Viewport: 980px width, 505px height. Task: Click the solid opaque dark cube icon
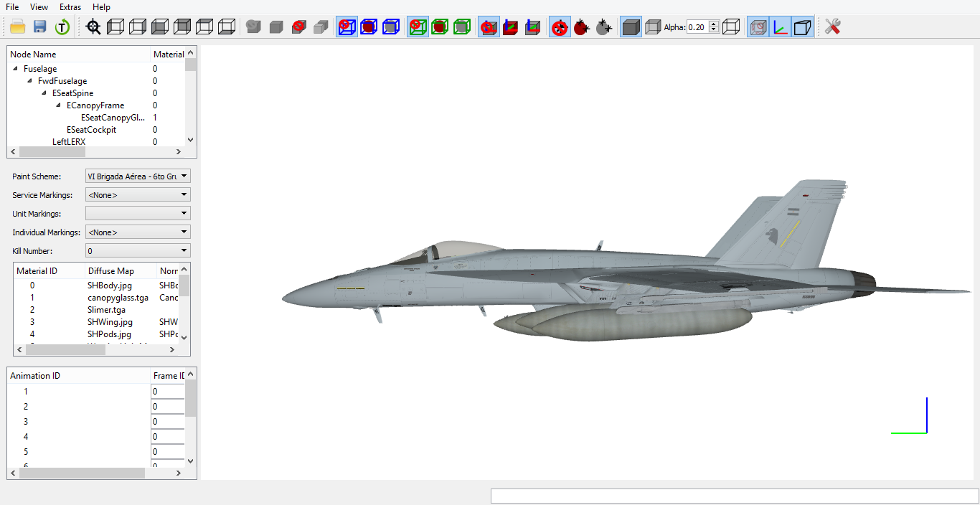(x=631, y=27)
